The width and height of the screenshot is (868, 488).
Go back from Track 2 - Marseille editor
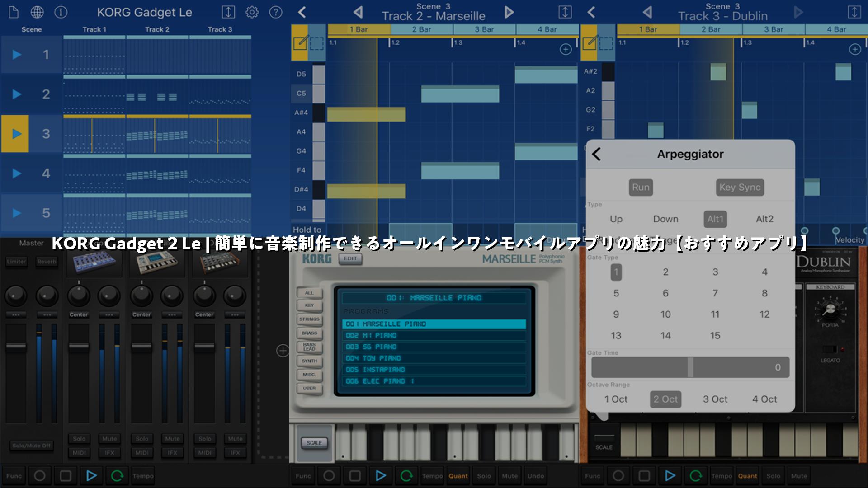tap(302, 12)
